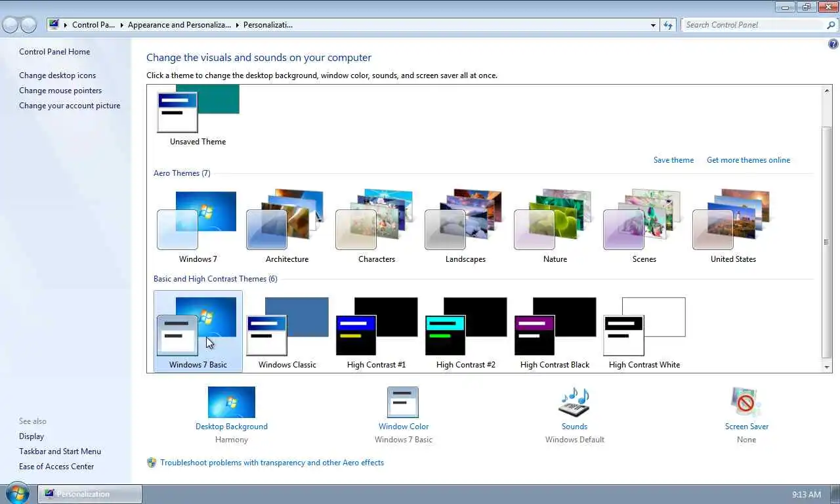Screen dimensions: 840x504
Task: Open the Help question mark icon
Action: (833, 45)
